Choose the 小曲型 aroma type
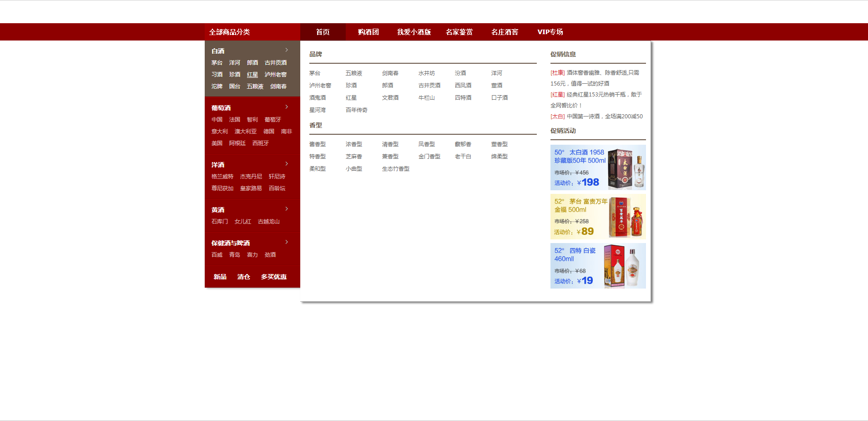Screen dimensions: 868x421 pos(354,169)
